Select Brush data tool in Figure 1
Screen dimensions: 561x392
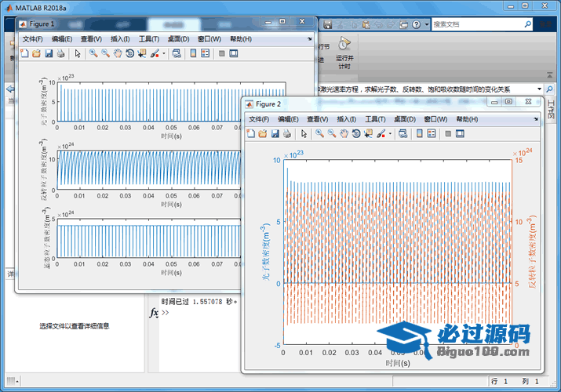(155, 53)
